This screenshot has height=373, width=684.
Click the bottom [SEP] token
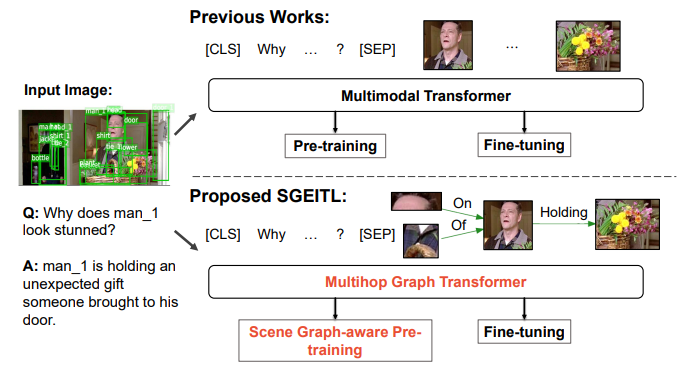coord(377,234)
